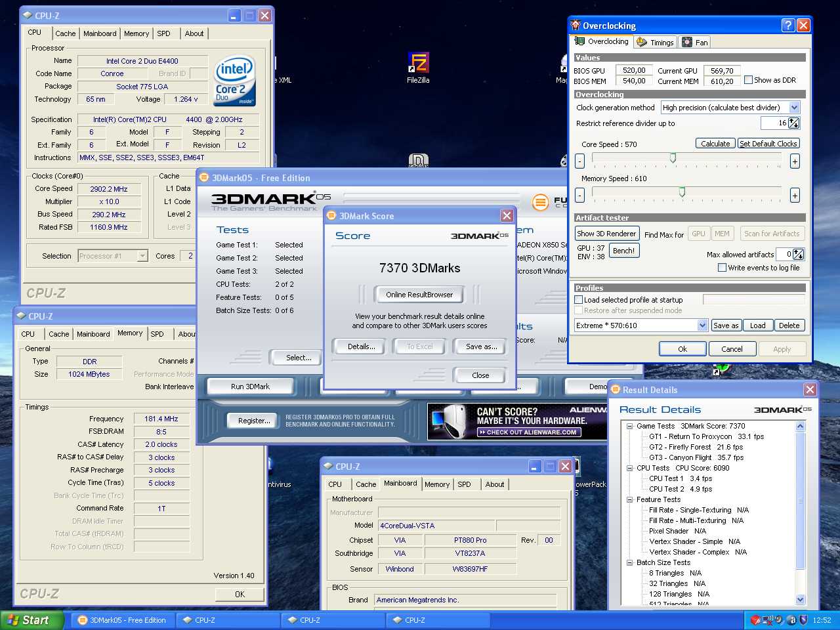
Task: Enable Write events to log file
Action: tap(722, 268)
